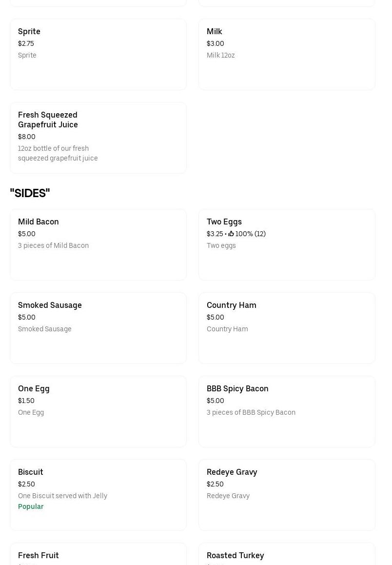Image resolution: width=392 pixels, height=565 pixels.
Task: Select the Two Eggs side item
Action: coord(287,244)
